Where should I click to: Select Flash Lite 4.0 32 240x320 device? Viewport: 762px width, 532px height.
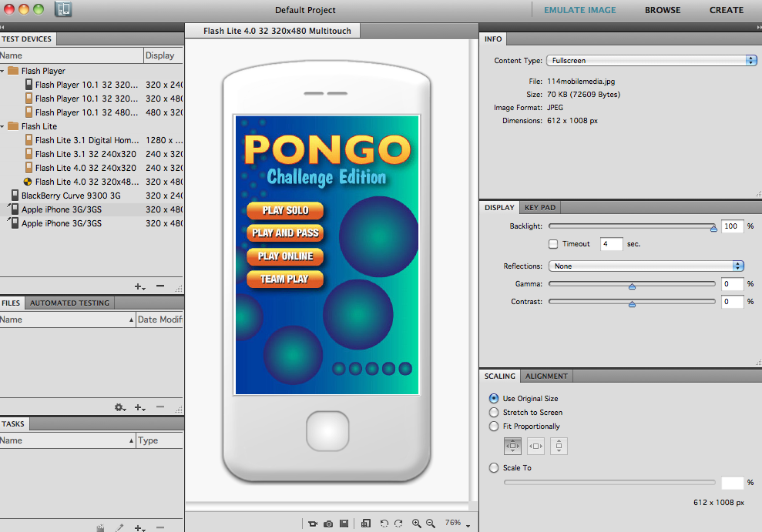(x=92, y=168)
